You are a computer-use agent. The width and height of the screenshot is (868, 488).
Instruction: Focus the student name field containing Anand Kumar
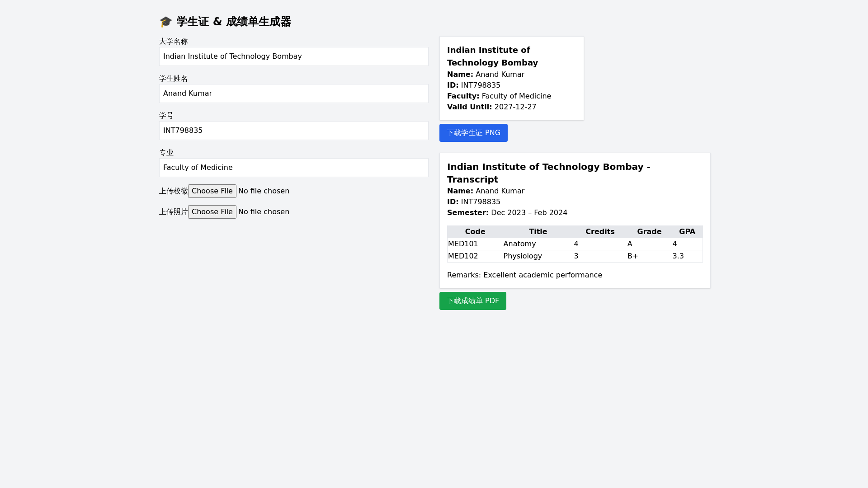(294, 94)
